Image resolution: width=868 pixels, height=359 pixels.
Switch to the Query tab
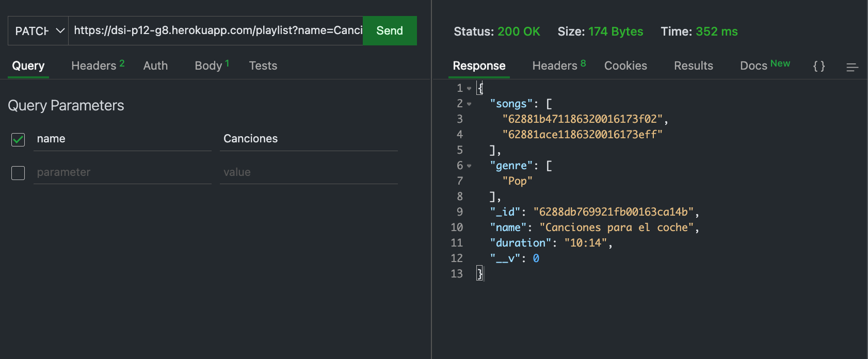(28, 66)
